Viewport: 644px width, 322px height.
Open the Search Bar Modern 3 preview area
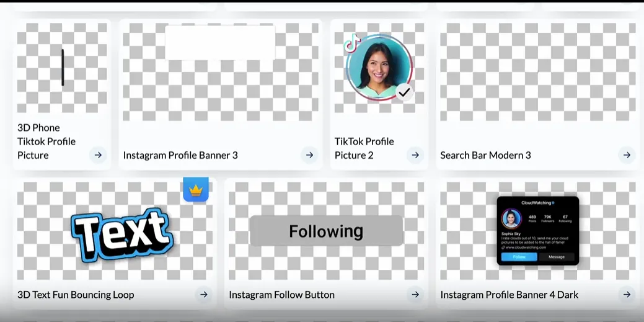pos(537,71)
